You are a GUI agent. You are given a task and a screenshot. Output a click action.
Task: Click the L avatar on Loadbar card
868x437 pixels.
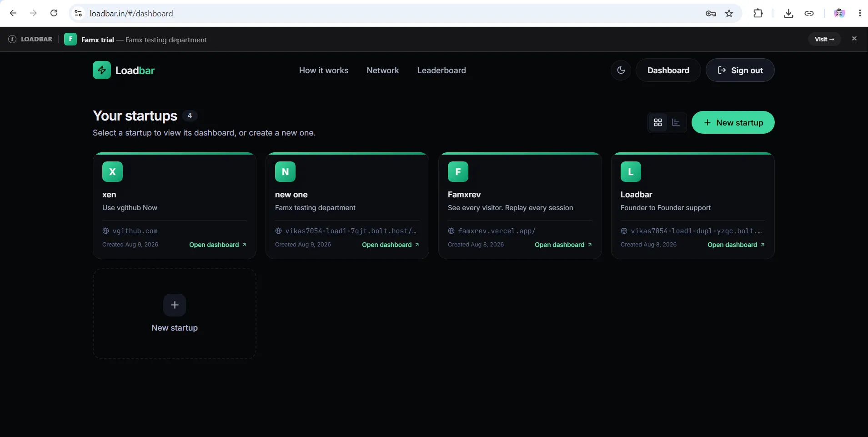click(x=631, y=172)
